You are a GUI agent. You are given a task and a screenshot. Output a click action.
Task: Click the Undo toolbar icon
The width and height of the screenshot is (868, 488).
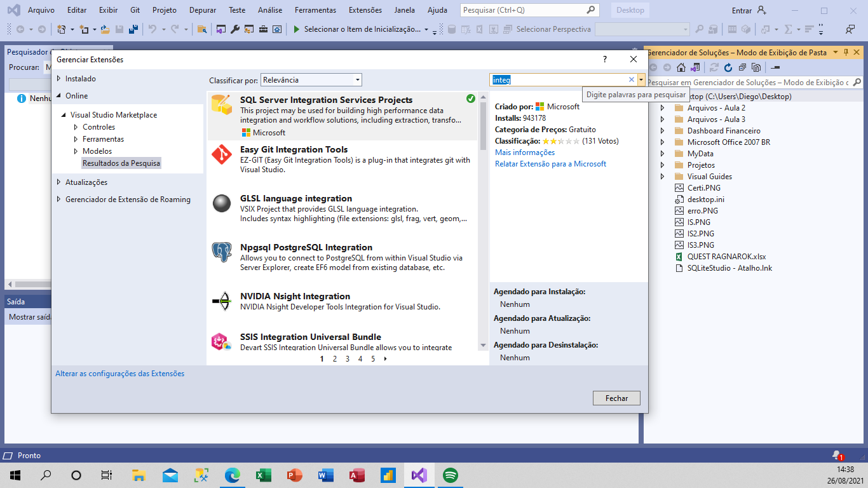(x=152, y=29)
